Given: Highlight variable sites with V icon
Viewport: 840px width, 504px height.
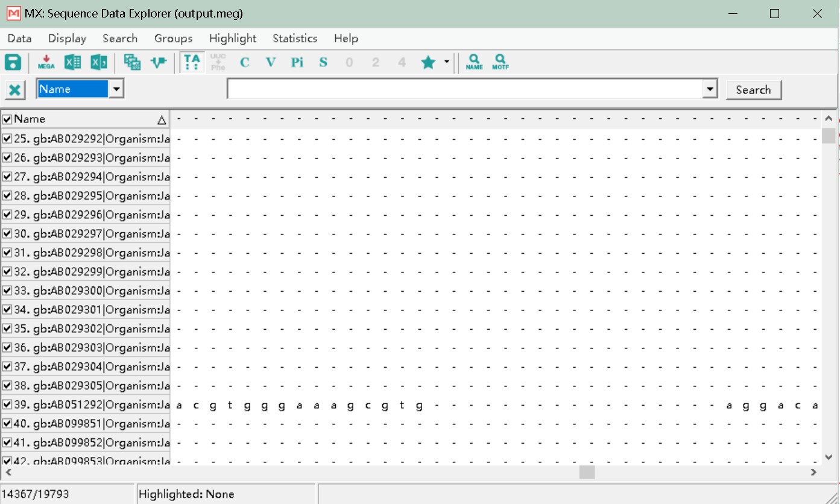Looking at the screenshot, I should [271, 62].
